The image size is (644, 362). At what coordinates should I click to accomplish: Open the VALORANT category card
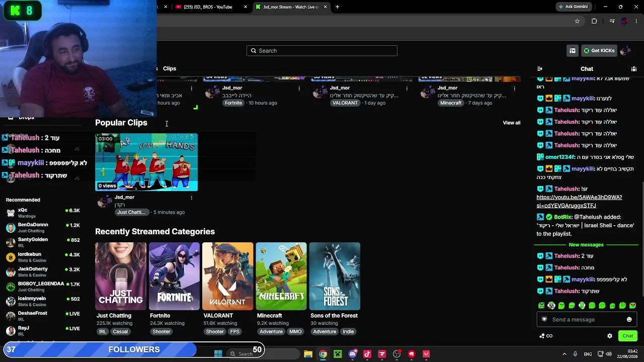tap(227, 277)
